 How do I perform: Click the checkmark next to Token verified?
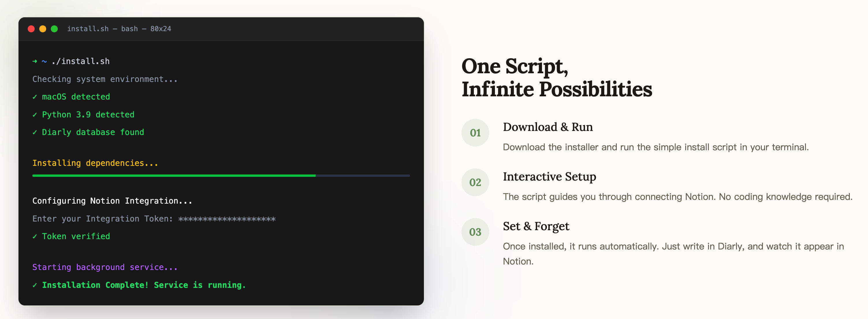tap(35, 236)
